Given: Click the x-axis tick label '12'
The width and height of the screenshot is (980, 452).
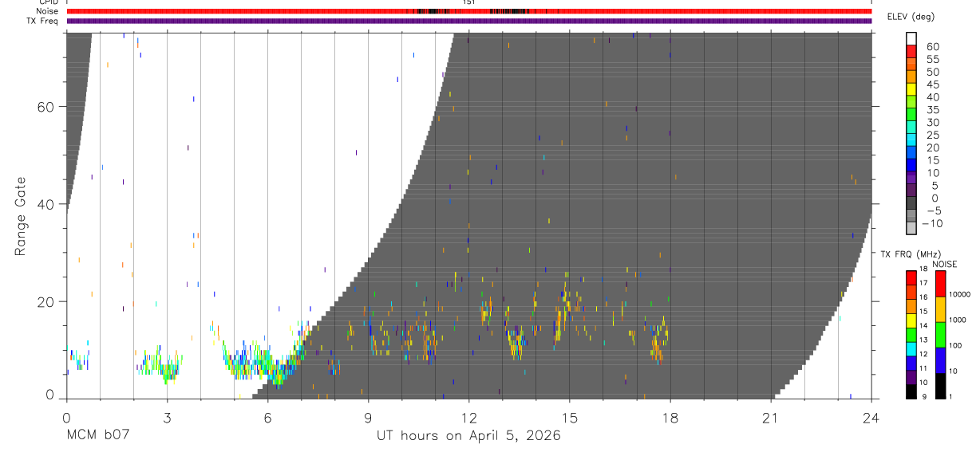Looking at the screenshot, I should 468,417.
